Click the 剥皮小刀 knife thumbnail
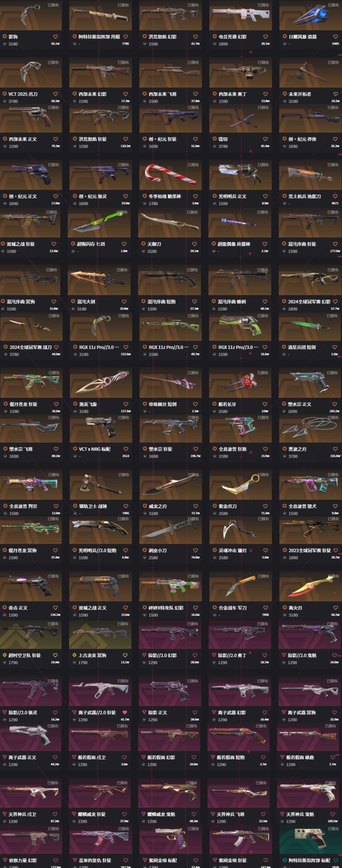 pos(170,529)
